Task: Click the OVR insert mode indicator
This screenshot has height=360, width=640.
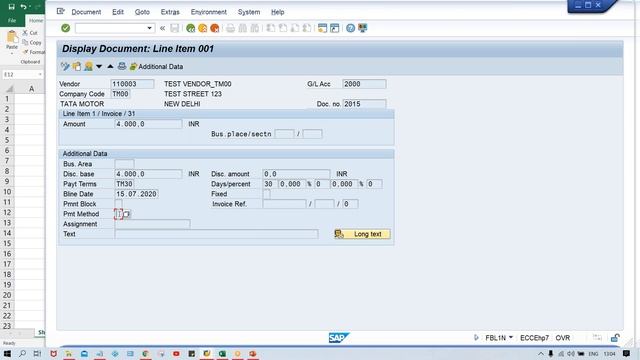Action: point(562,338)
